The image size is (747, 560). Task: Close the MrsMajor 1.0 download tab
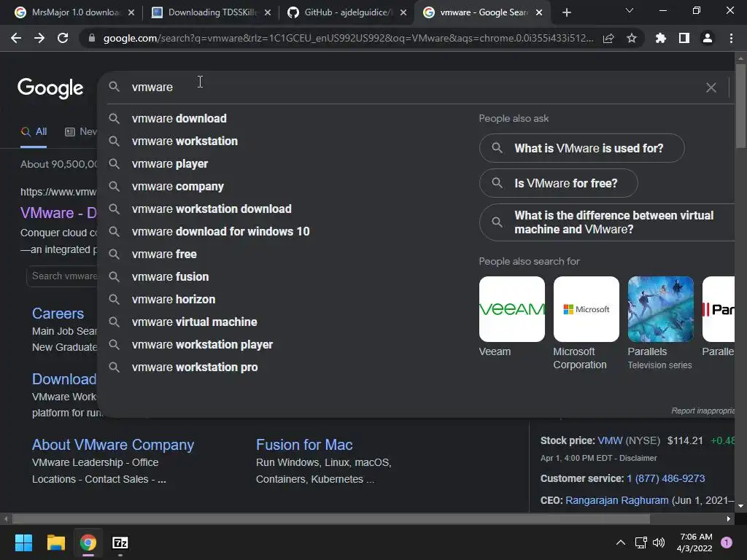(x=131, y=12)
